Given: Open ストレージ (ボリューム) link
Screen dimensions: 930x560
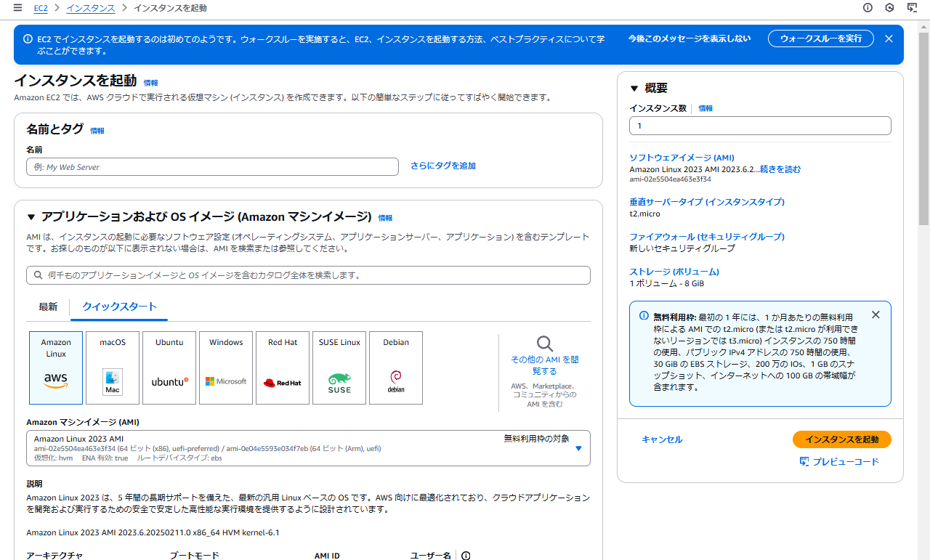Looking at the screenshot, I should point(674,272).
